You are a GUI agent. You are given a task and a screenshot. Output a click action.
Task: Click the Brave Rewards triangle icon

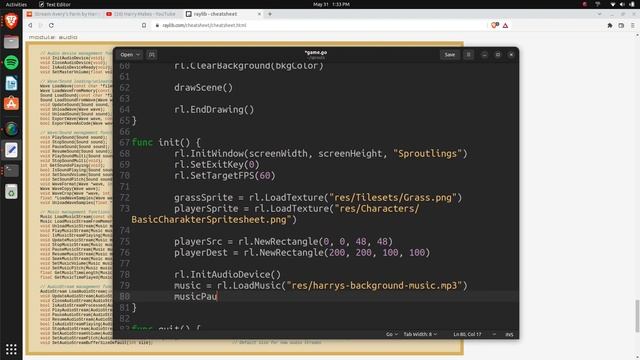(505, 25)
